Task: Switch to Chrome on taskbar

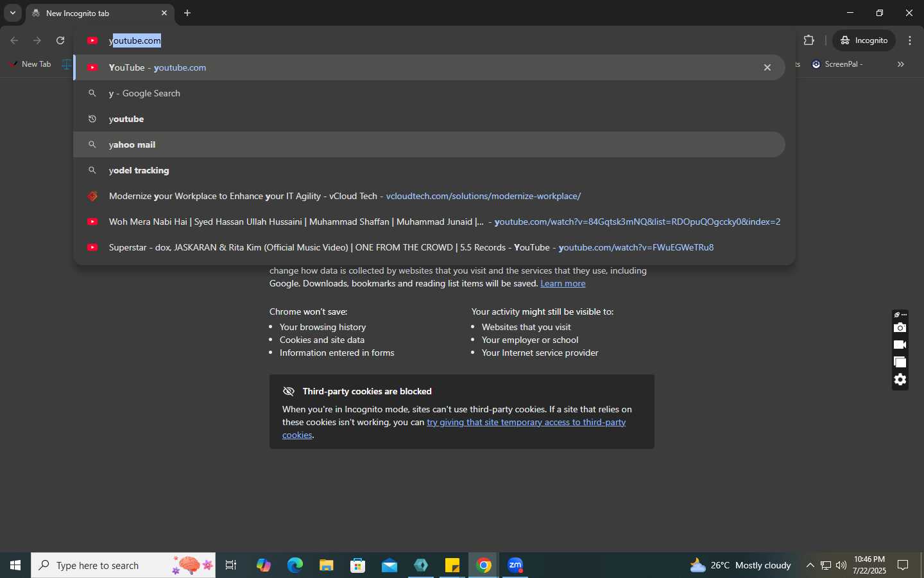Action: (484, 565)
